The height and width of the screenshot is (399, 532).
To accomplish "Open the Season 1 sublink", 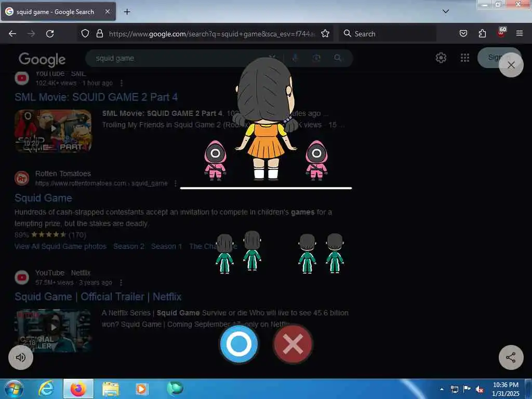I will pos(166,246).
